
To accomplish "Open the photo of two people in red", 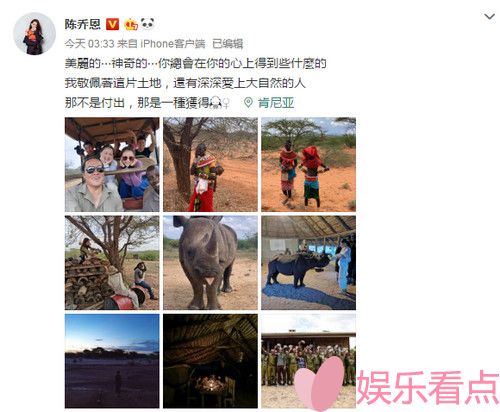I will coord(309,165).
